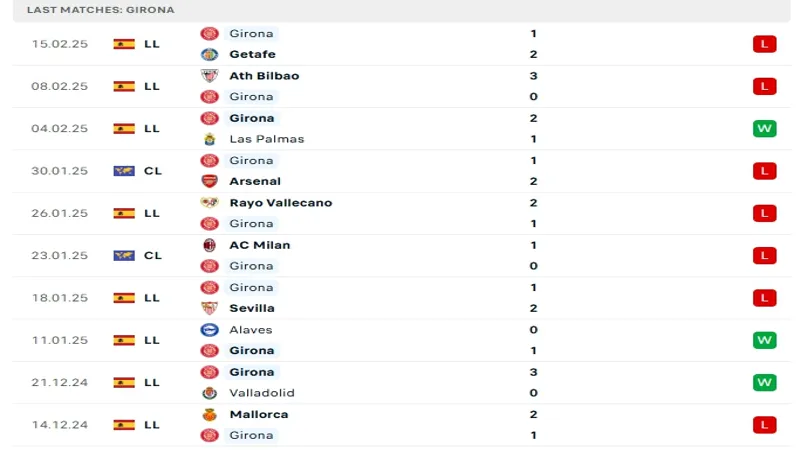Viewport: 800px width, 450px height.
Task: Click the Getafe club crest icon
Action: pos(209,54)
